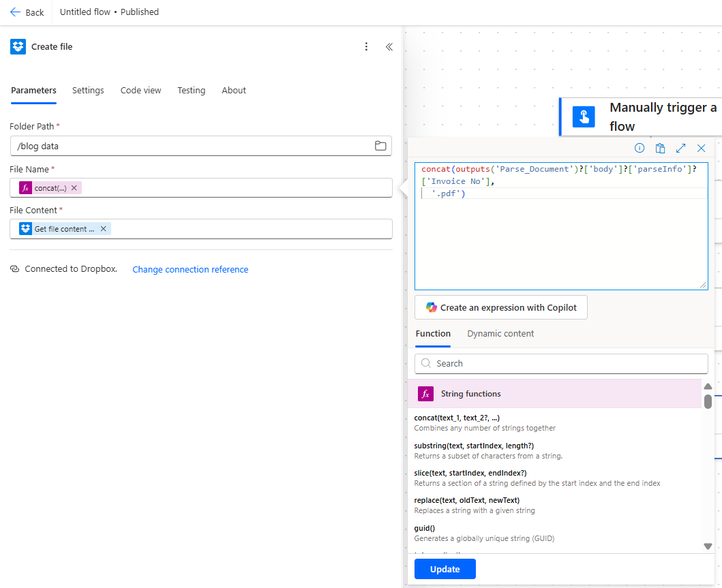Open more options for the Create file action
Screen dimensions: 722x588
pos(366,46)
